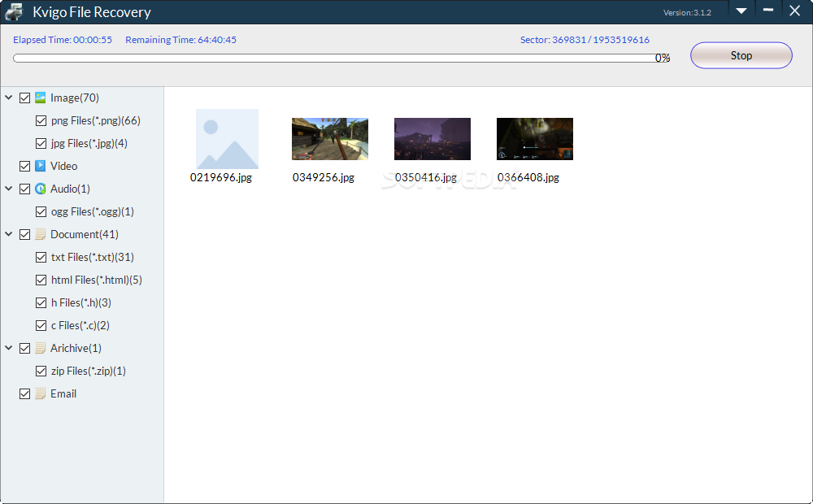The image size is (813, 504).
Task: Close the Kvigo File Recovery window
Action: point(794,11)
